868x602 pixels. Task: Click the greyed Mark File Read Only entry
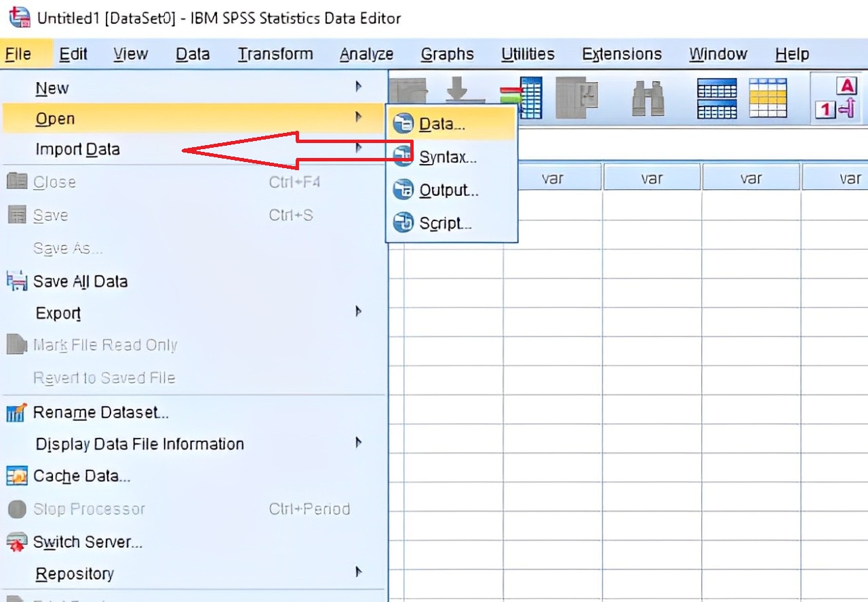(x=193, y=345)
